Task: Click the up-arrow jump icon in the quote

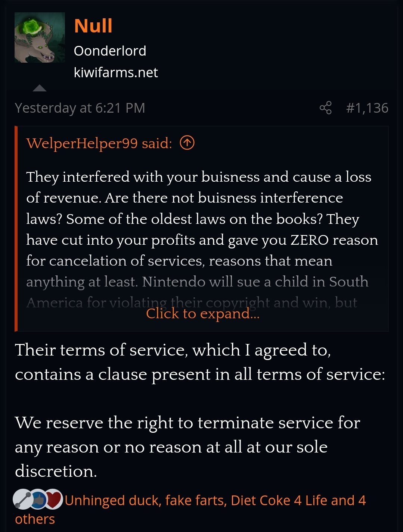Action: pos(187,143)
